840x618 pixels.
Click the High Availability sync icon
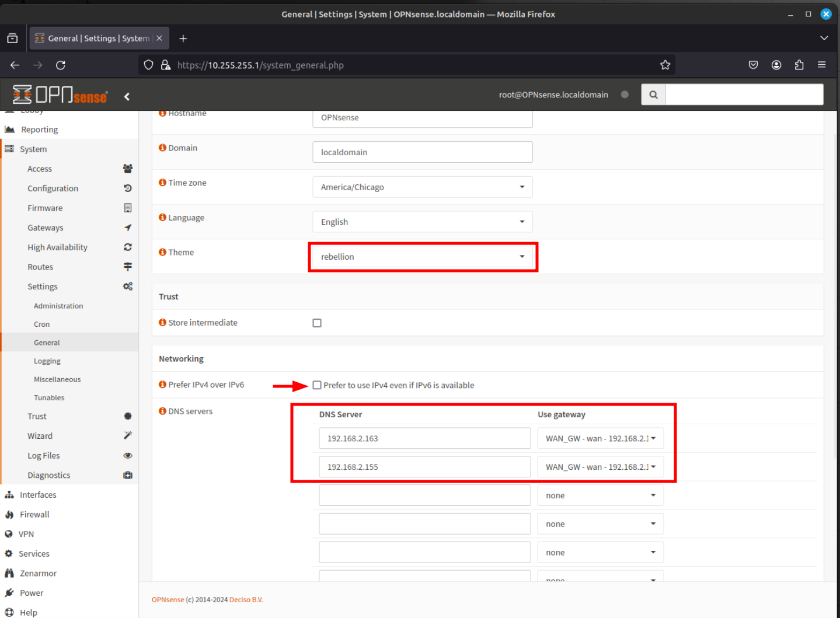pos(128,247)
